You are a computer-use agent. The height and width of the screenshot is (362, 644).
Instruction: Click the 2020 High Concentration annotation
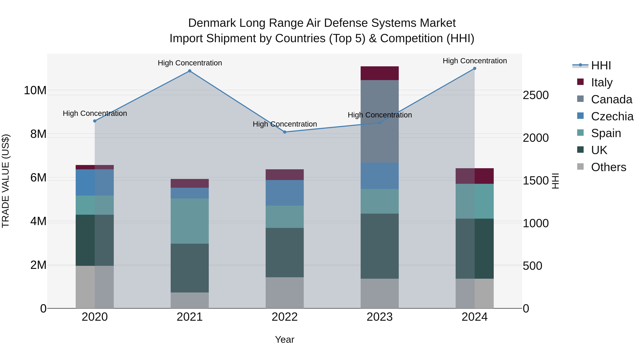click(95, 113)
